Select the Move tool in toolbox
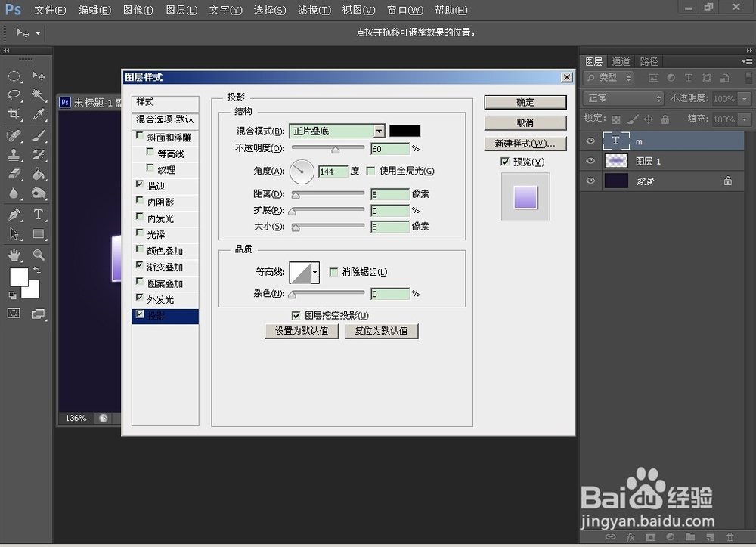 point(38,76)
